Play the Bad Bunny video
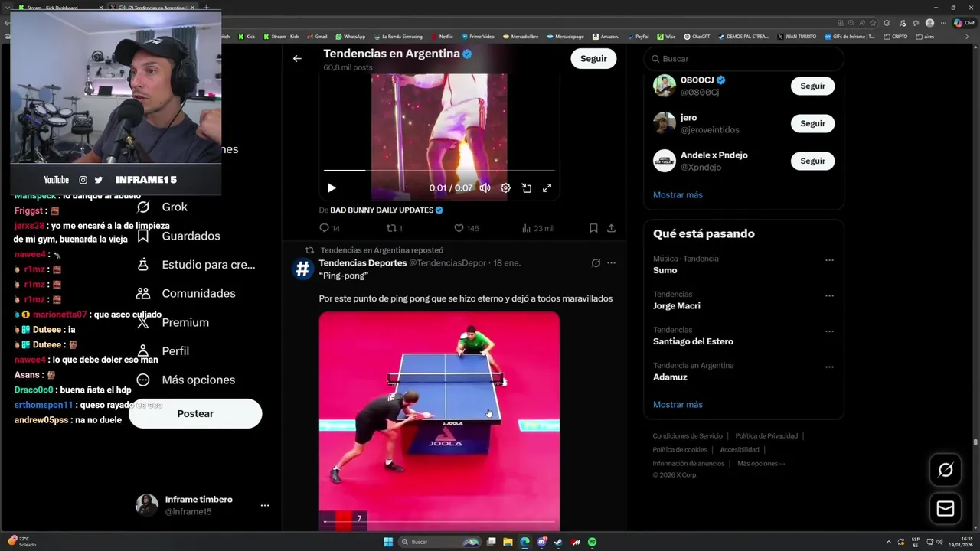The height and width of the screenshot is (551, 980). coord(332,187)
